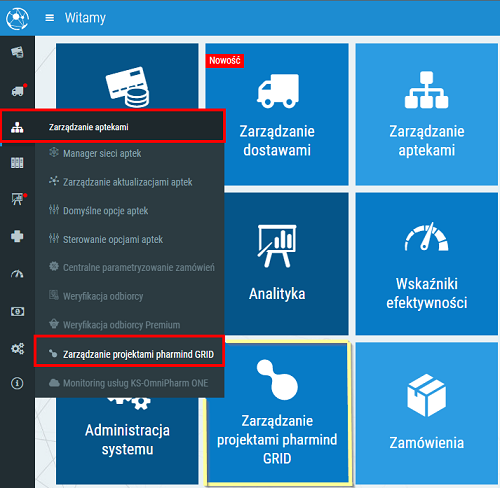
Task: Open the Zarządzanie dostawami tile
Action: pos(277,114)
